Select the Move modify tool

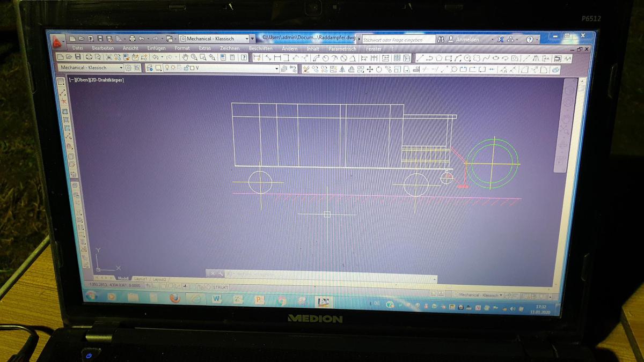(370, 69)
